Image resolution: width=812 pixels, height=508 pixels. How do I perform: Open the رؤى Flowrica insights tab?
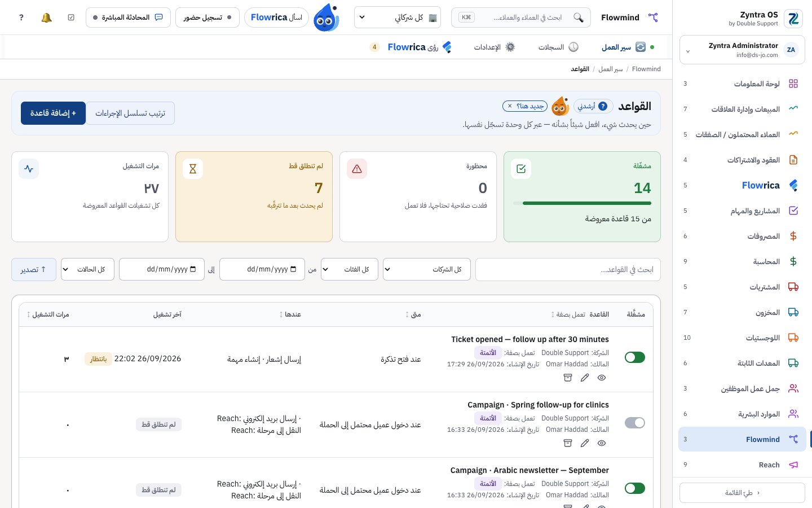[x=412, y=47]
